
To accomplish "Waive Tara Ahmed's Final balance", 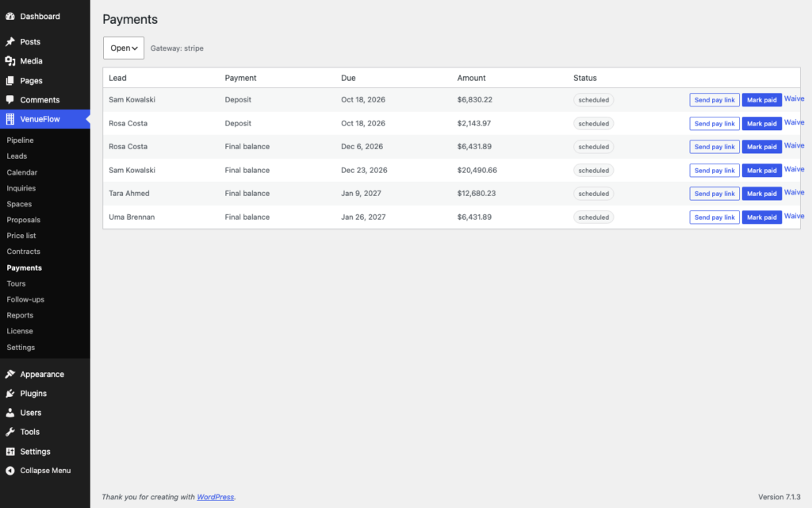I will click(x=794, y=192).
